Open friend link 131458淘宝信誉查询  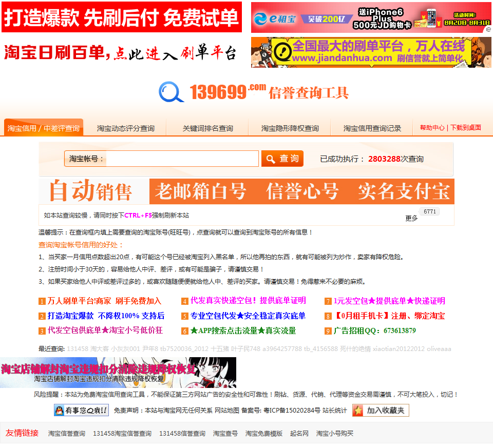(x=122, y=434)
